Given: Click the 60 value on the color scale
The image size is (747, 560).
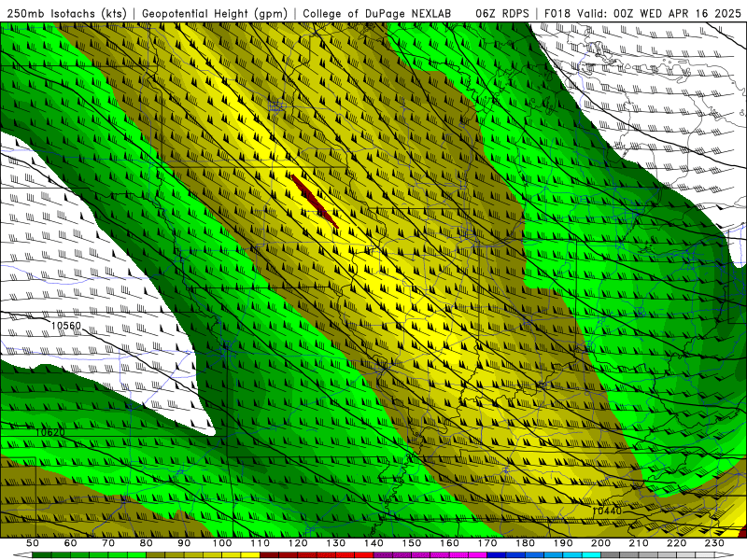Looking at the screenshot, I should coord(70,543).
